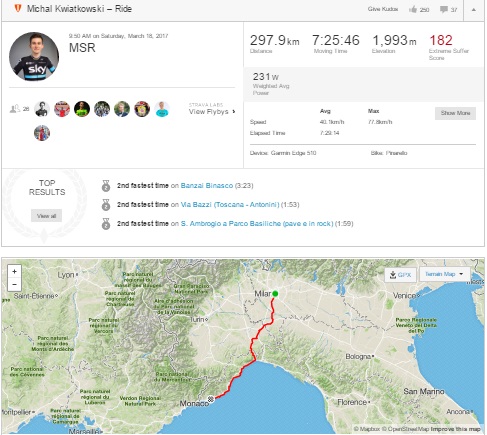The width and height of the screenshot is (487, 435).
Task: Click the Strava shield logo beside athlete name
Action: pyautogui.click(x=18, y=8)
